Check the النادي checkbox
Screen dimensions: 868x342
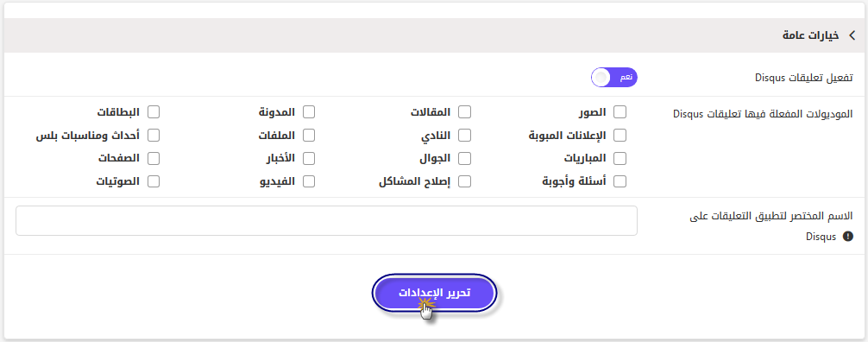click(x=465, y=136)
